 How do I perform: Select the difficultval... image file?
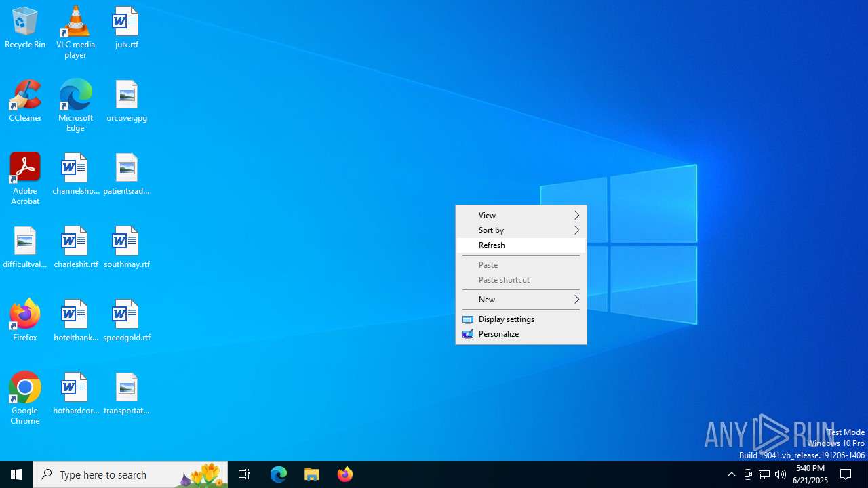[25, 247]
